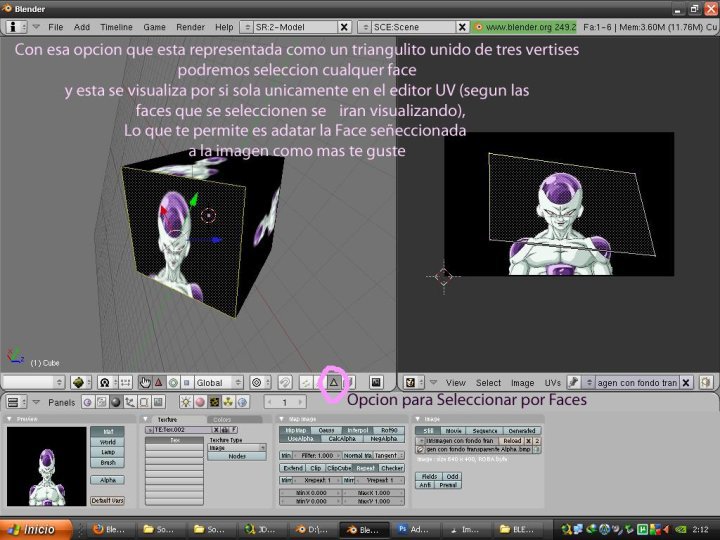Click the TE:Tex.002 name field
Image resolution: width=720 pixels, height=540 pixels.
182,430
